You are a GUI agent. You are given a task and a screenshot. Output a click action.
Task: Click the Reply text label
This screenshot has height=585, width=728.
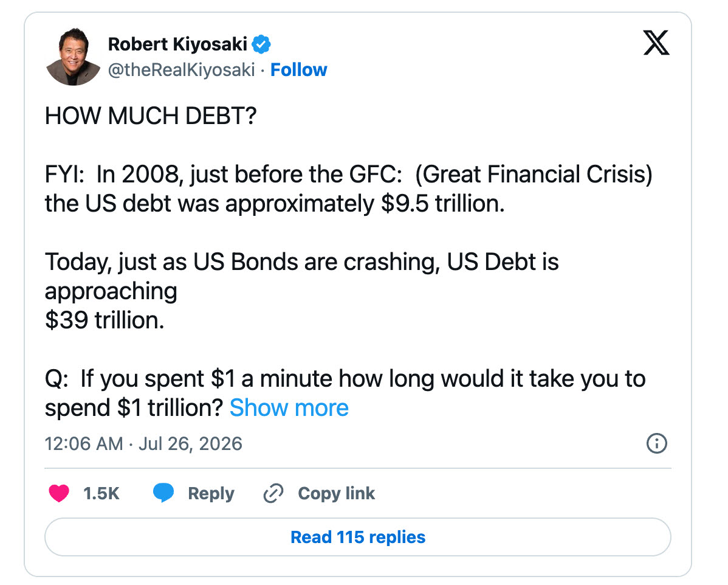click(211, 493)
